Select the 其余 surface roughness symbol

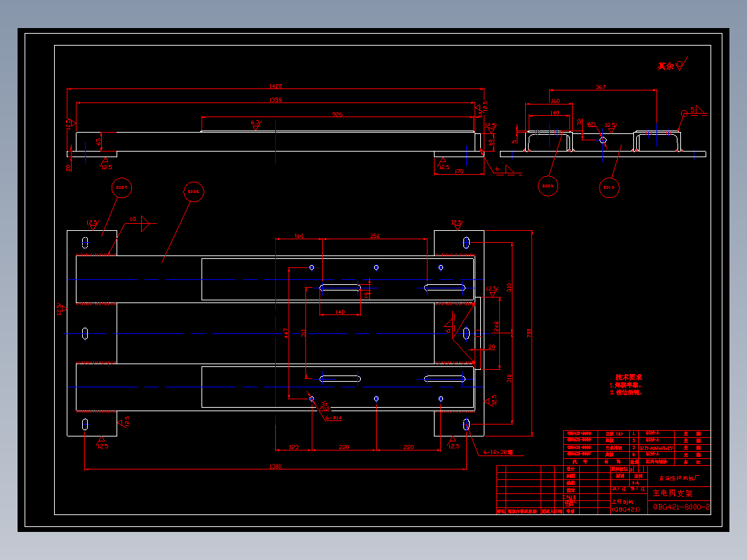pos(672,65)
